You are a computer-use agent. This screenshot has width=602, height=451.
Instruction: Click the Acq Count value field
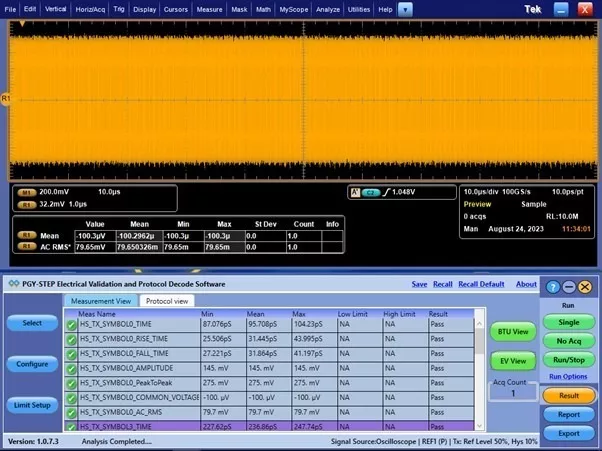513,393
